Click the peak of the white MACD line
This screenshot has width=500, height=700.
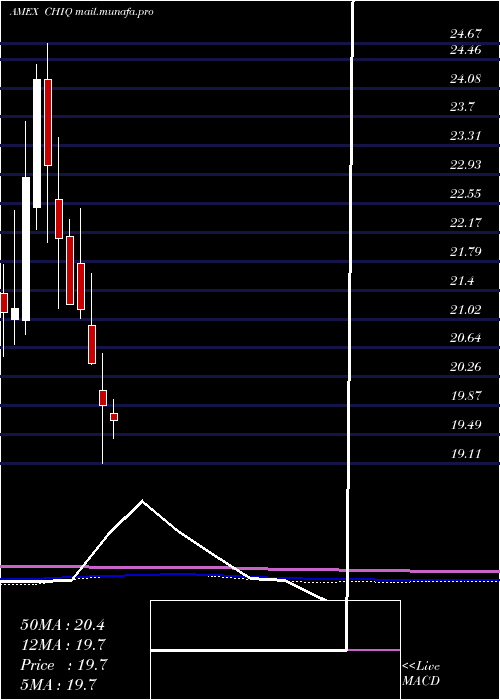142,501
